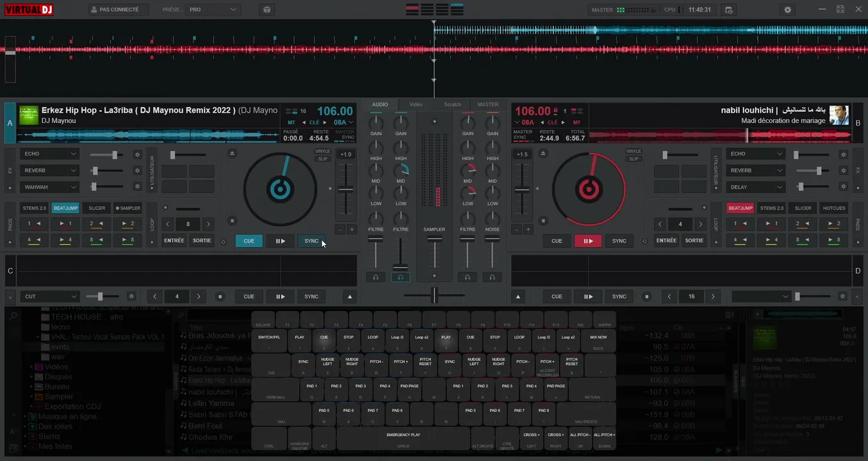Halve the loop length on deck A
The image size is (868, 461).
pyautogui.click(x=168, y=224)
